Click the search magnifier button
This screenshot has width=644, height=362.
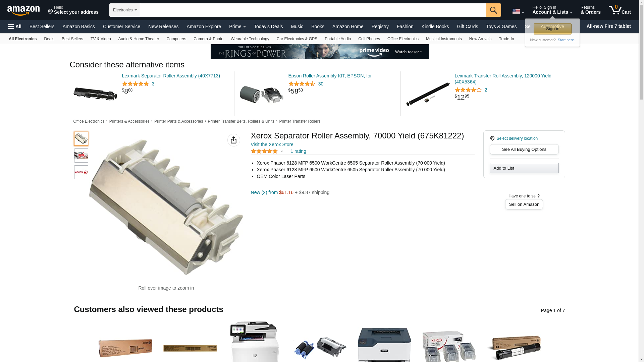click(x=493, y=10)
